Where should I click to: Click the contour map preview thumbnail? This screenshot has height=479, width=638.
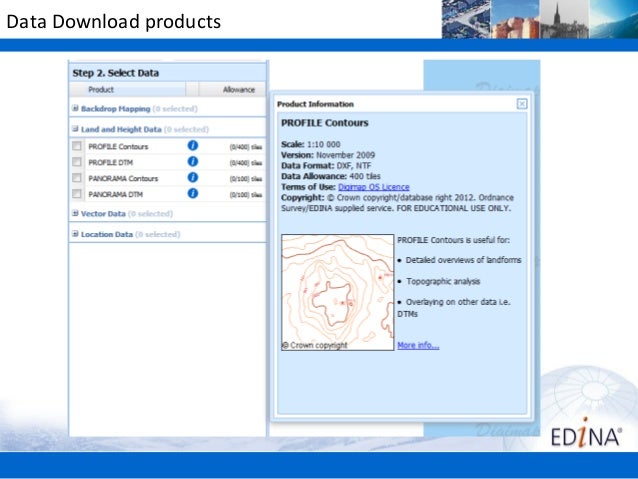click(x=338, y=292)
